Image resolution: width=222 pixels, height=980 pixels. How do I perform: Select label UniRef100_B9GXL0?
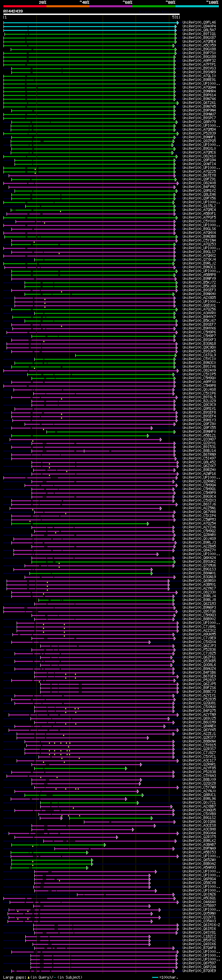[x=199, y=149]
